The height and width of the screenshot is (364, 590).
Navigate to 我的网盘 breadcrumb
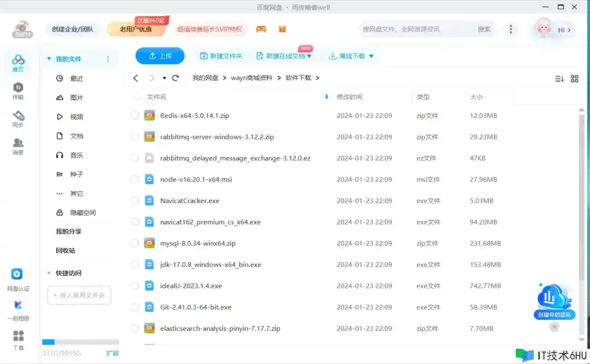206,78
